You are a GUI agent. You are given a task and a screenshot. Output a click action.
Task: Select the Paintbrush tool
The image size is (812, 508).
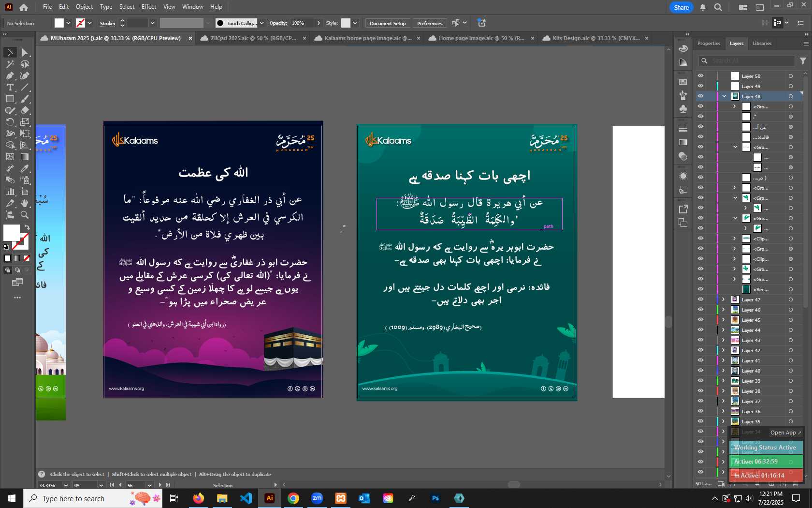coord(25,99)
